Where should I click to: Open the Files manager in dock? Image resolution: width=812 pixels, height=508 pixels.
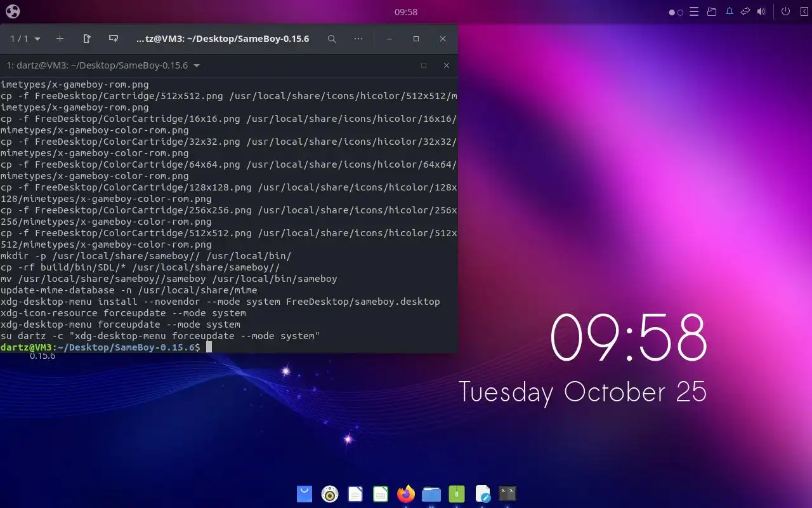431,493
